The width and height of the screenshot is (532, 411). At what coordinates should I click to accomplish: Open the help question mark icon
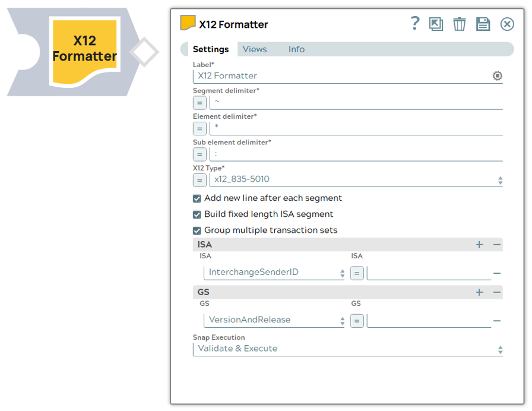tap(415, 24)
